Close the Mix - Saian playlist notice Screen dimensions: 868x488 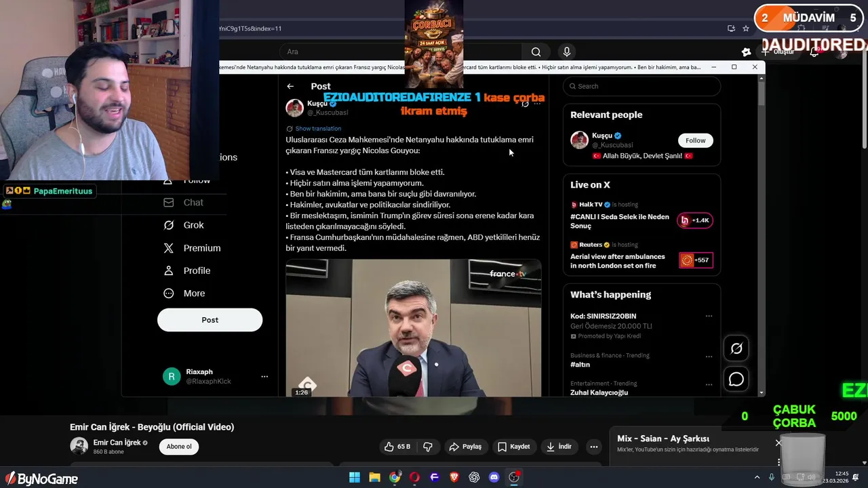click(x=778, y=443)
